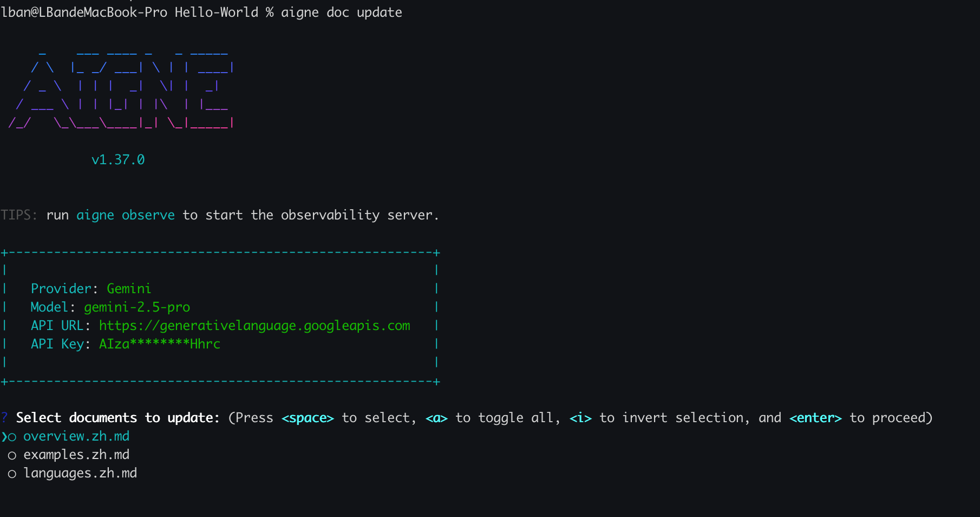Click the <space> key hint
Image resolution: width=980 pixels, height=517 pixels.
point(308,418)
